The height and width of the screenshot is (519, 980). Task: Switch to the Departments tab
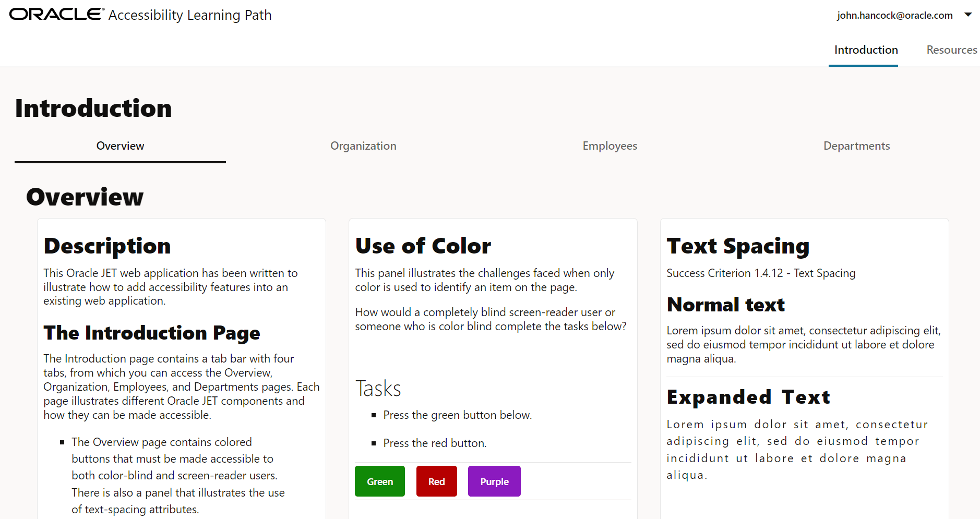[856, 146]
